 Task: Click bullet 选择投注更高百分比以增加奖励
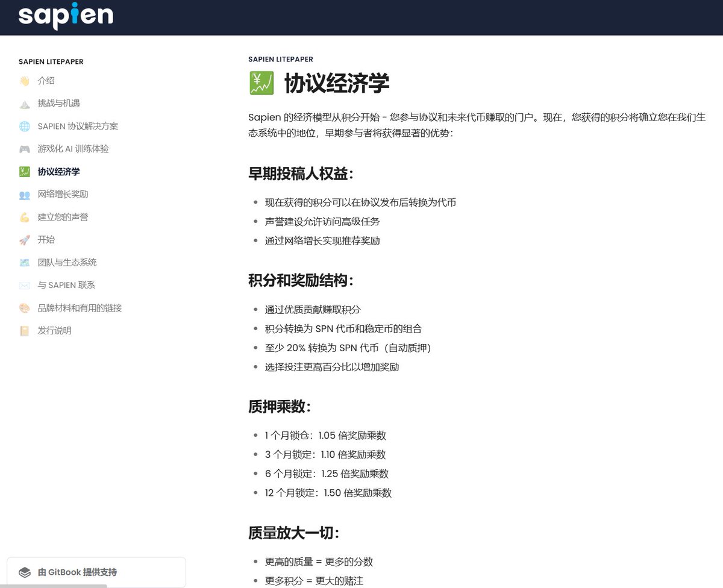tap(332, 367)
